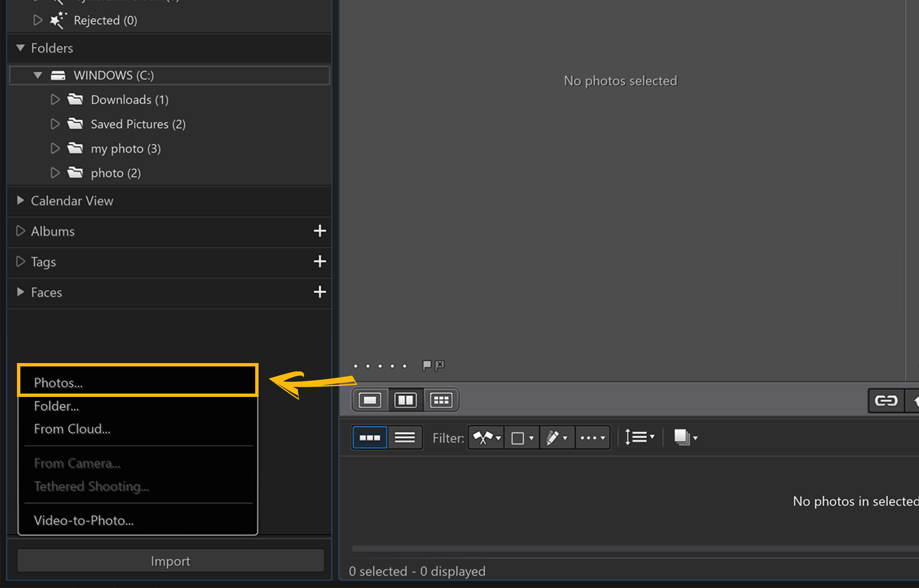Add a new Album with the plus button
The width and height of the screenshot is (919, 588).
[320, 231]
